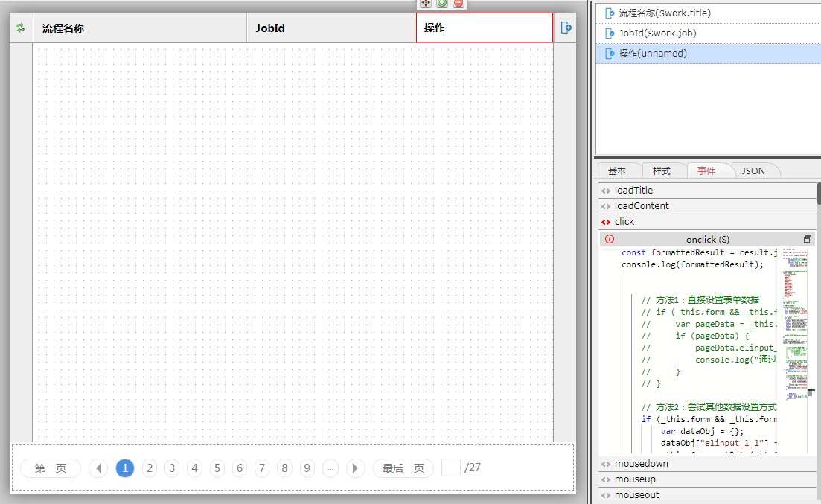
Task: Select 操作(unnamed) in column list
Action: click(x=709, y=53)
